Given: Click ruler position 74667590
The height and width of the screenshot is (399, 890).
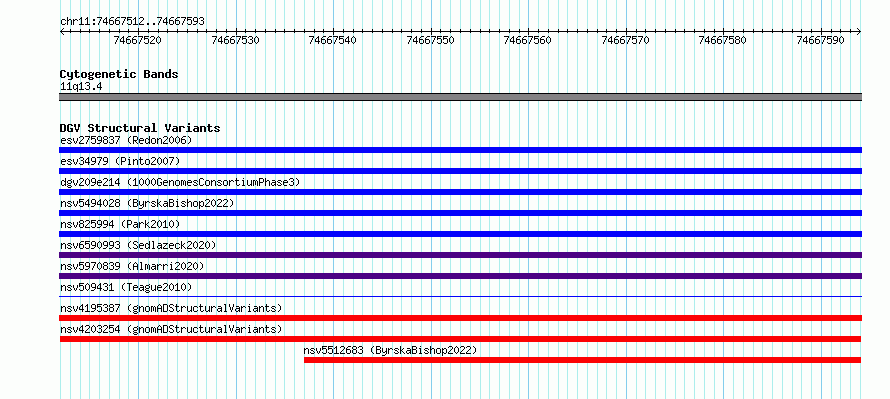Looking at the screenshot, I should (821, 40).
